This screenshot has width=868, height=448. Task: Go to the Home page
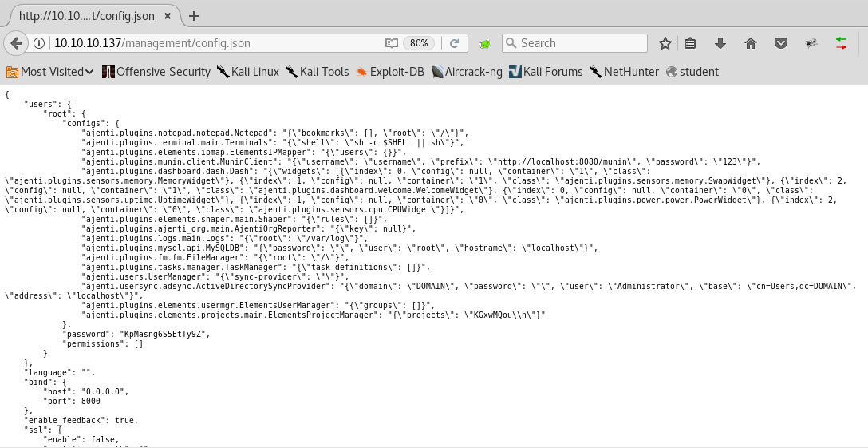click(750, 43)
